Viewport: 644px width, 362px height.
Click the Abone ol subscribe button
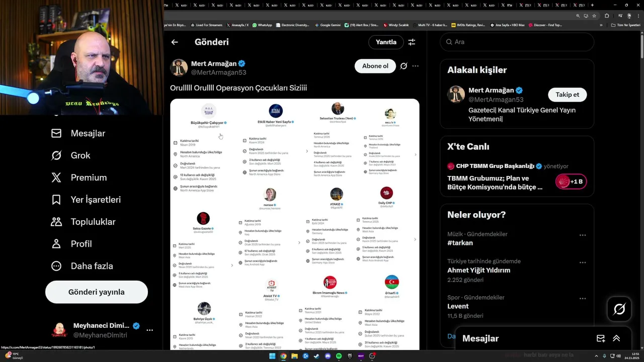(x=375, y=66)
